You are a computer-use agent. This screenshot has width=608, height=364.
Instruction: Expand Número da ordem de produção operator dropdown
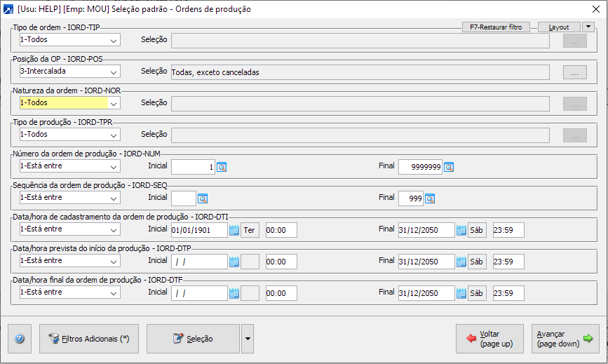pyautogui.click(x=114, y=166)
